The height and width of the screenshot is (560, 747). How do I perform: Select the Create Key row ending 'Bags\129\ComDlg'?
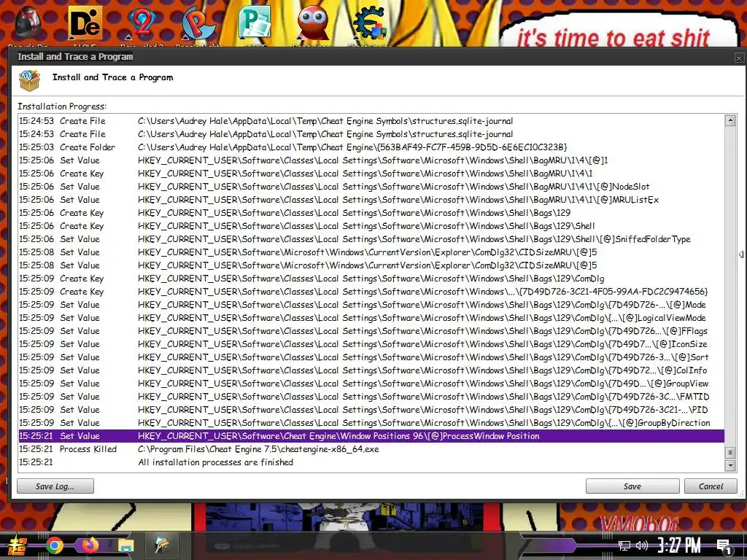point(371,278)
